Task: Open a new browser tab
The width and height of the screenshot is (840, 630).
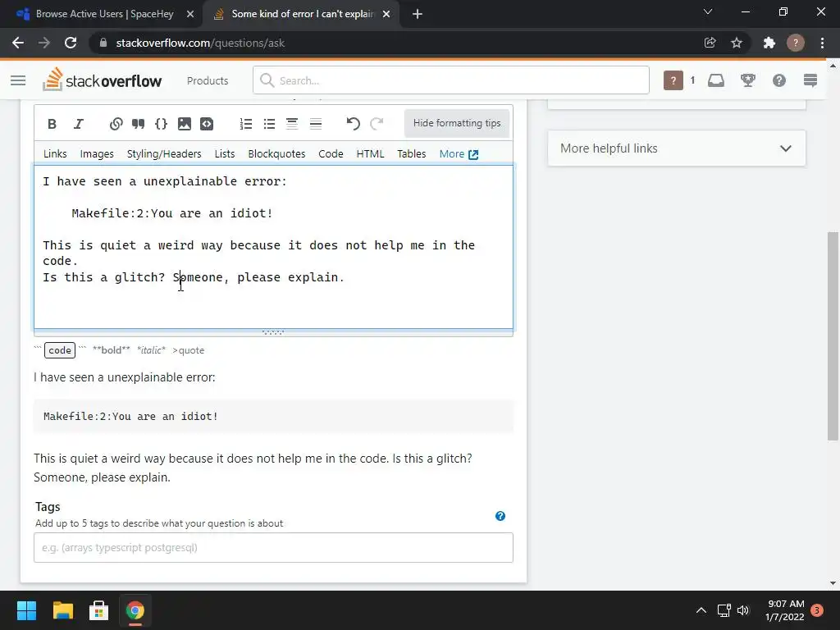Action: pyautogui.click(x=418, y=14)
